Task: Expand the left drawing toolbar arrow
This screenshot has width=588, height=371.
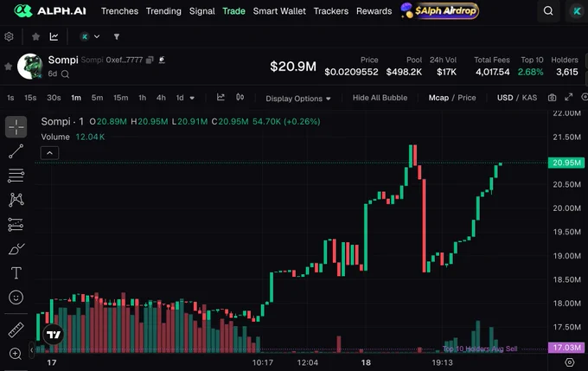Action: [31, 349]
